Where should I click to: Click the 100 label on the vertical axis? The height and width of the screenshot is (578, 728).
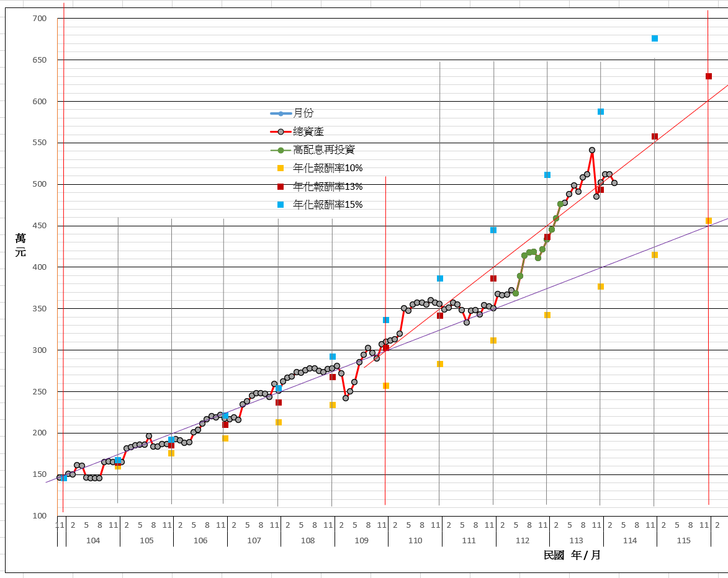point(39,516)
